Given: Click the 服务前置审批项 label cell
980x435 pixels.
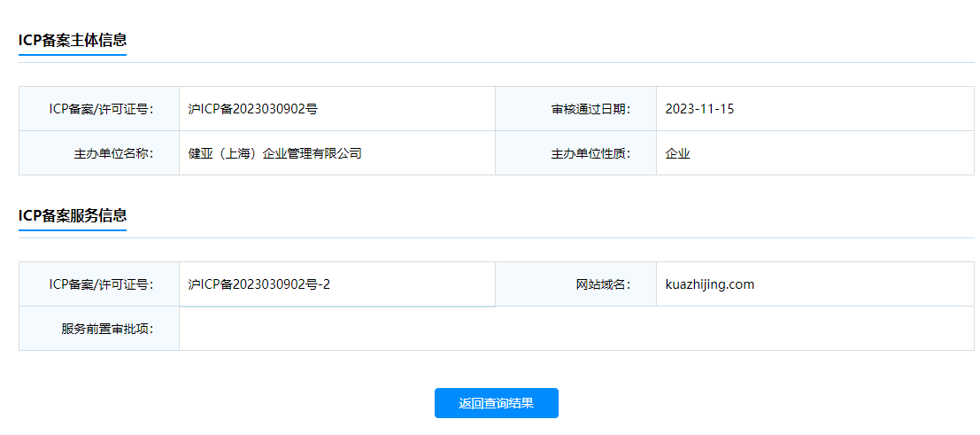Looking at the screenshot, I should tap(99, 329).
